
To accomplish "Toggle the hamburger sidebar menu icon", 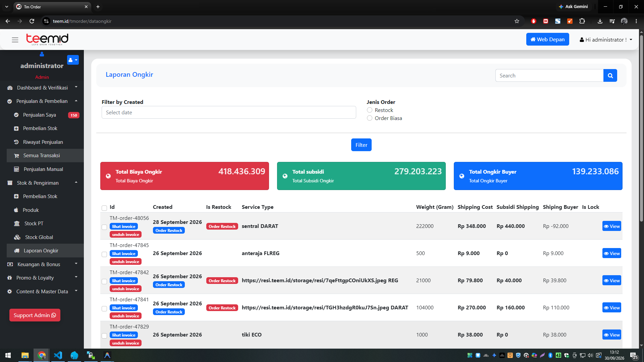I will coord(15,40).
